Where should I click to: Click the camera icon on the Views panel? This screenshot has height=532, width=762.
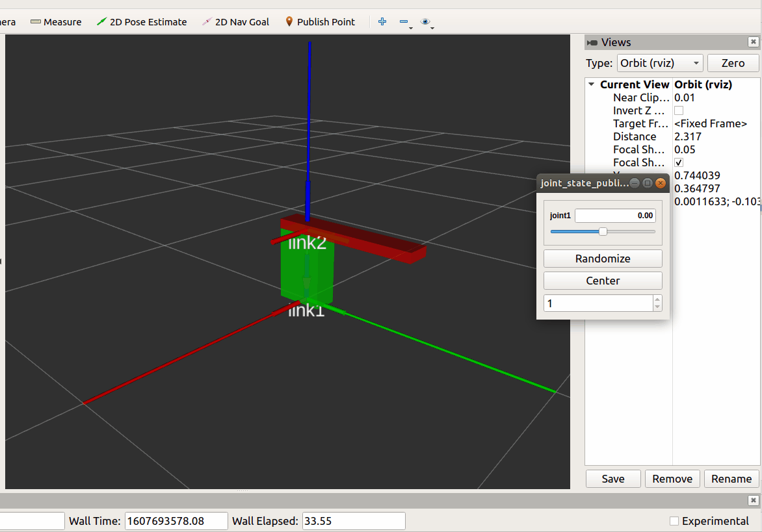(592, 42)
